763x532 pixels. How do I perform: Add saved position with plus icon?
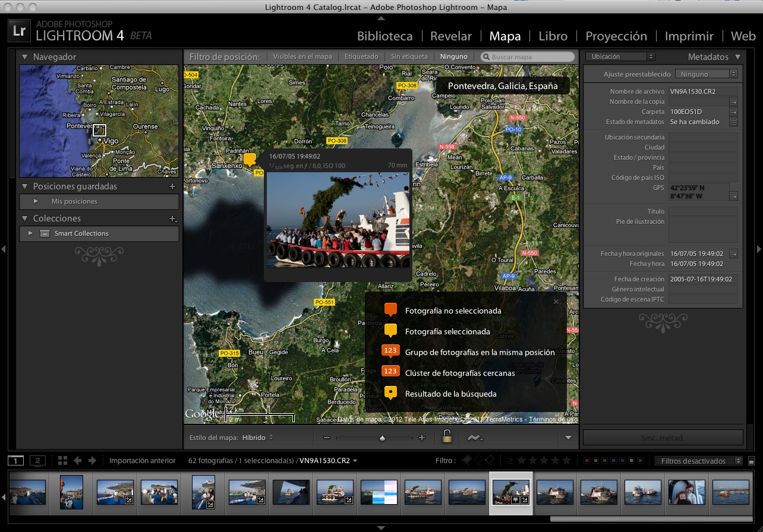tap(172, 186)
